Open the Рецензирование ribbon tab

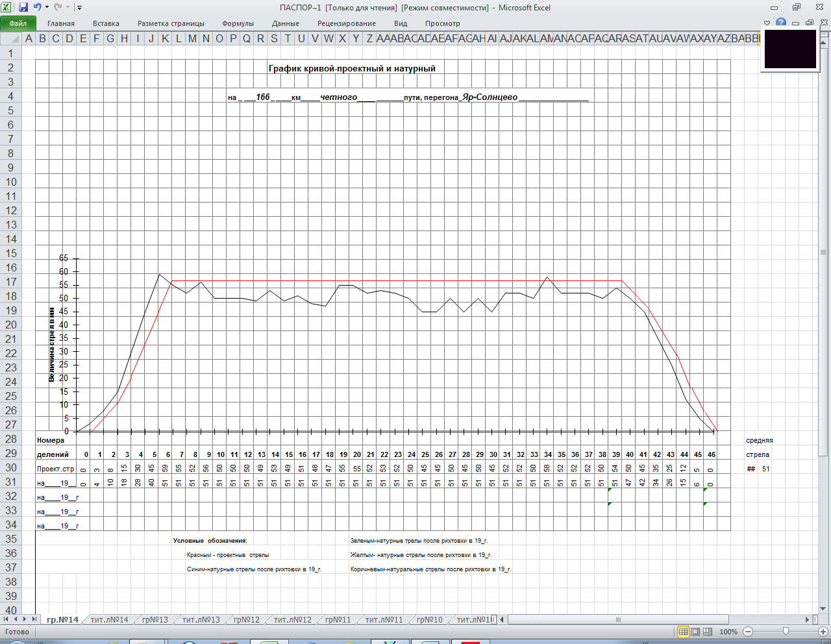point(347,23)
